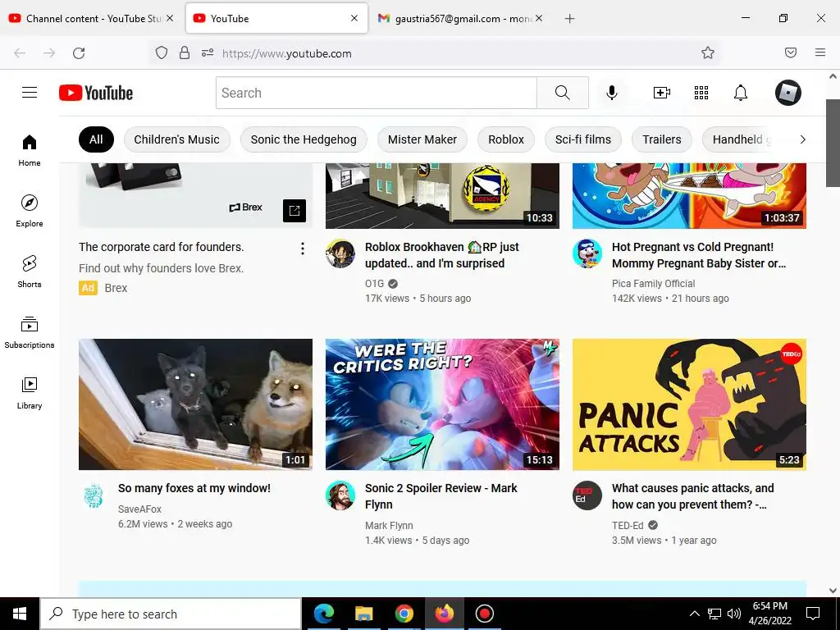Open the Brex ad three-dot options menu
Image resolution: width=840 pixels, height=630 pixels.
point(303,248)
